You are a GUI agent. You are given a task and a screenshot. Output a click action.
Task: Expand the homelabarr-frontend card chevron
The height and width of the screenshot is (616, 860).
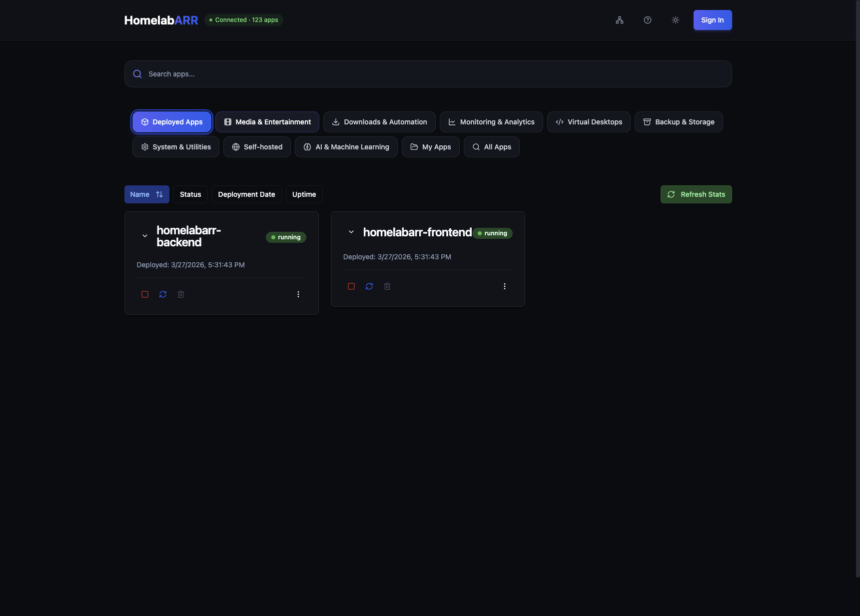(x=351, y=232)
